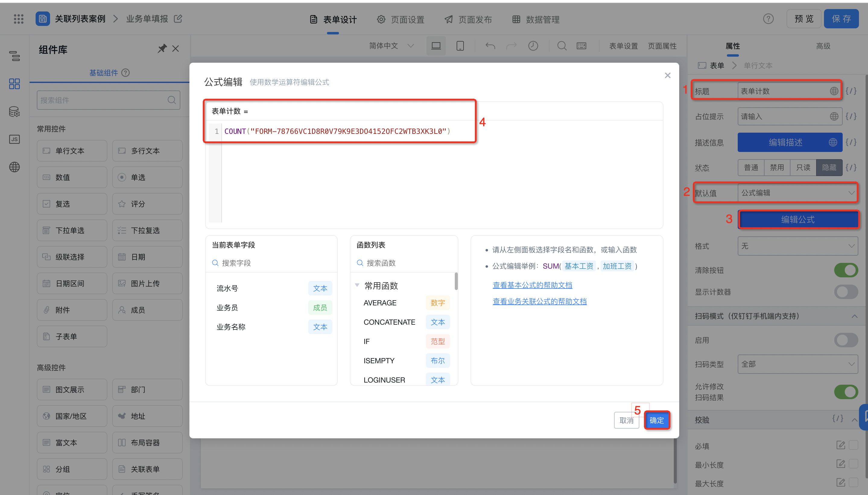Screen dimensions: 868x495
Task: Click the 确定 button
Action: [657, 420]
